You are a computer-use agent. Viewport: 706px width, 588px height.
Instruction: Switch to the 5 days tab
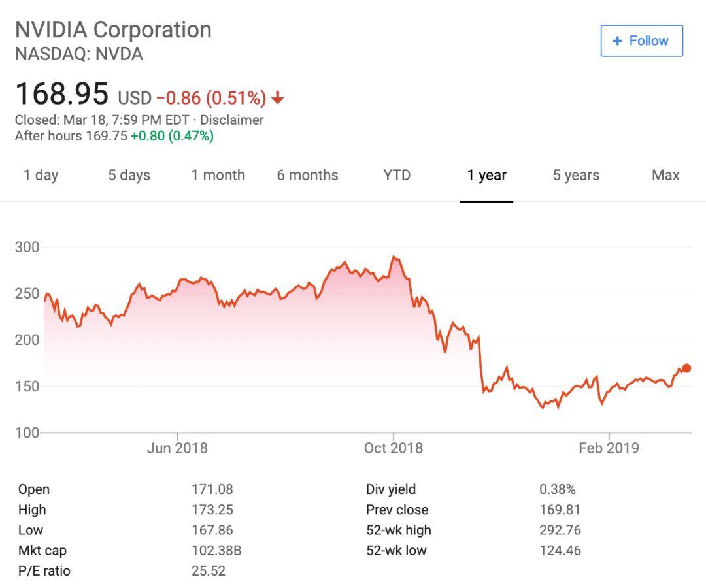pyautogui.click(x=129, y=175)
